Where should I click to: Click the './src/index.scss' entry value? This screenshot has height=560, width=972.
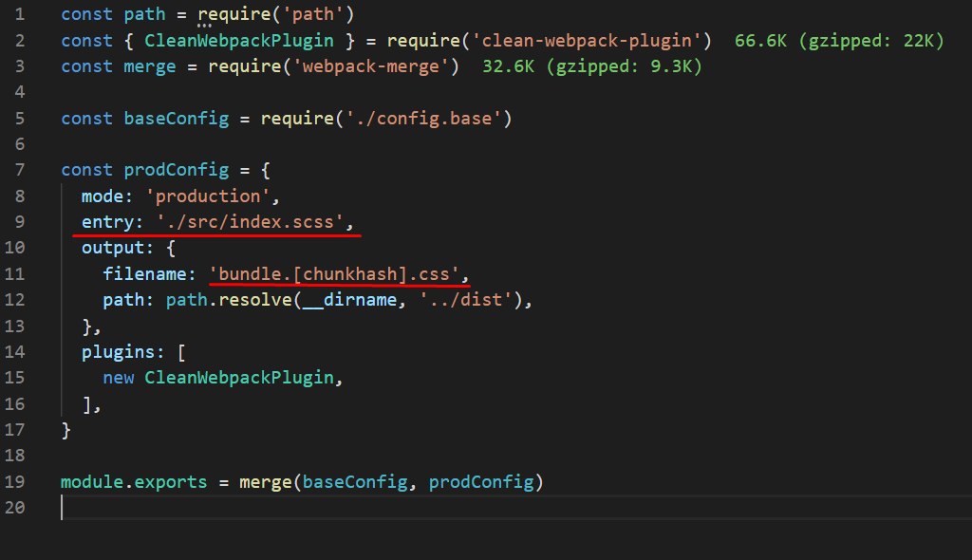click(x=250, y=222)
